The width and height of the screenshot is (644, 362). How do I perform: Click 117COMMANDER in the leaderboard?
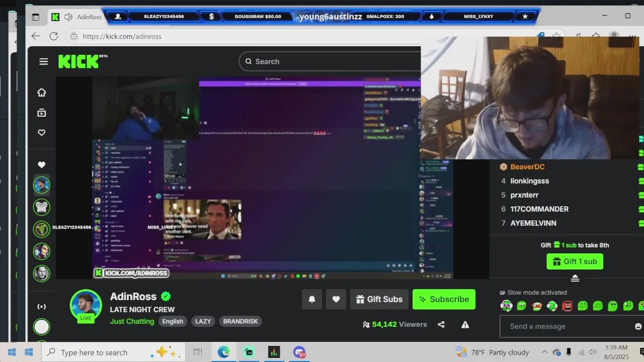click(x=539, y=209)
